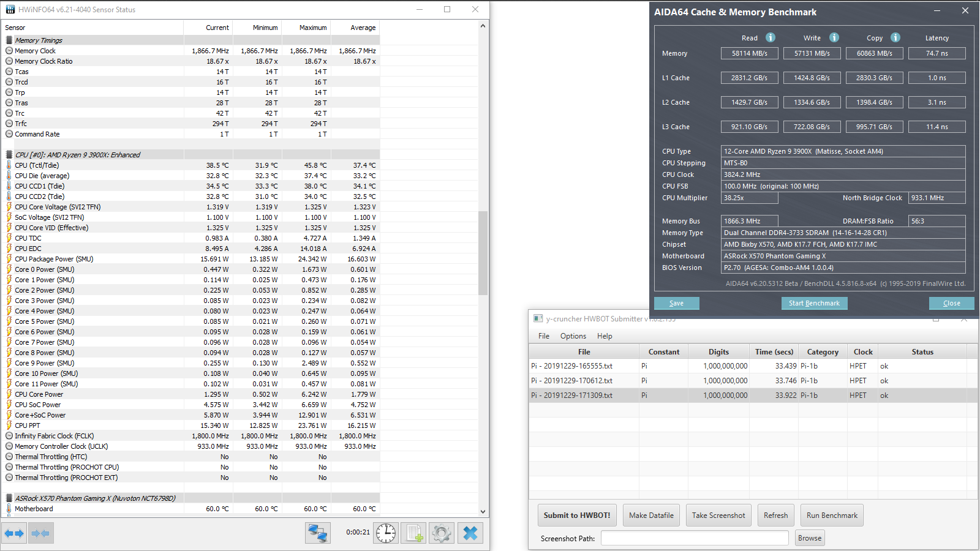This screenshot has width=980, height=551.
Task: Click the Copy info icon in AIDA64
Action: tap(895, 37)
